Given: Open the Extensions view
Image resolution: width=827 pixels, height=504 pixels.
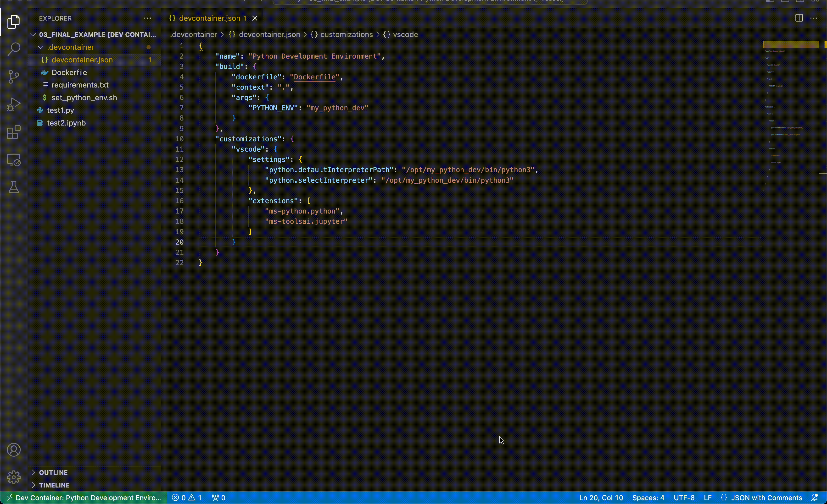Looking at the screenshot, I should [14, 132].
